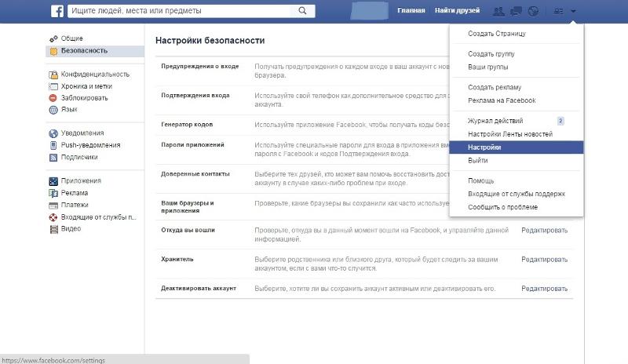Screen dimensions: 628x364
Task: Open support inbox entry in the dropdown menu
Action: [x=517, y=195]
